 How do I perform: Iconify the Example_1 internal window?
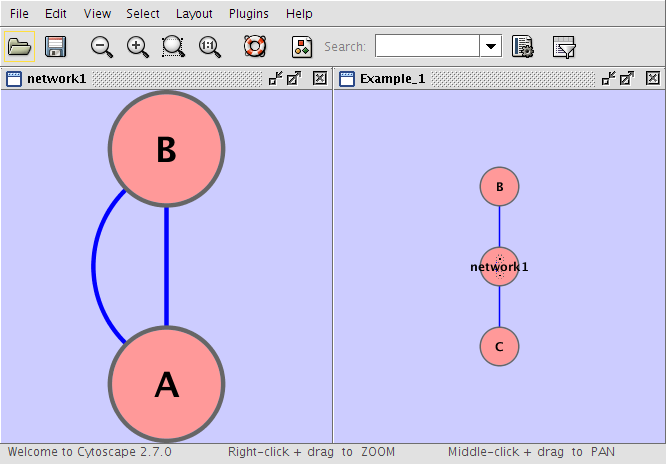pos(608,78)
